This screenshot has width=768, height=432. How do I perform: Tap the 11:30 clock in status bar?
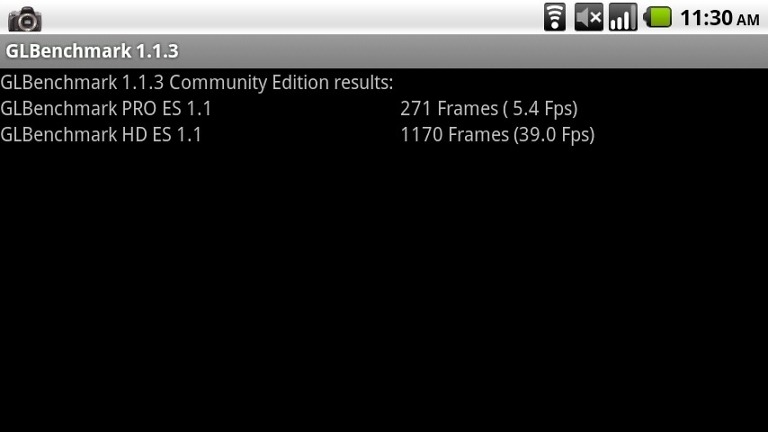(706, 18)
